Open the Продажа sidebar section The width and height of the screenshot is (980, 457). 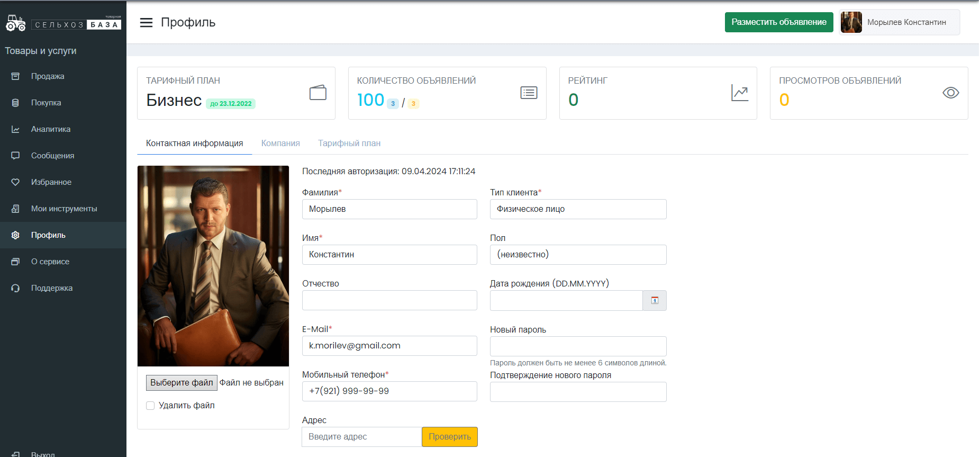47,76
